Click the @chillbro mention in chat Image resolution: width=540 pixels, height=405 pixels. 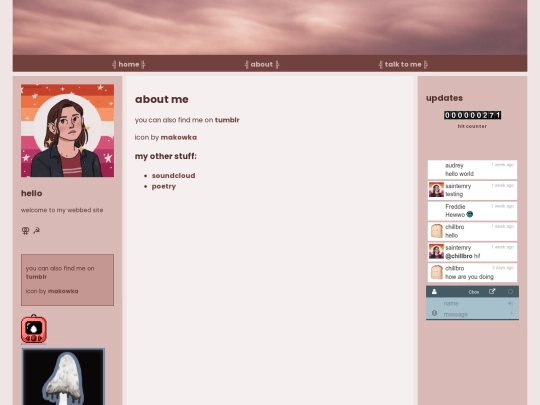[x=459, y=256]
